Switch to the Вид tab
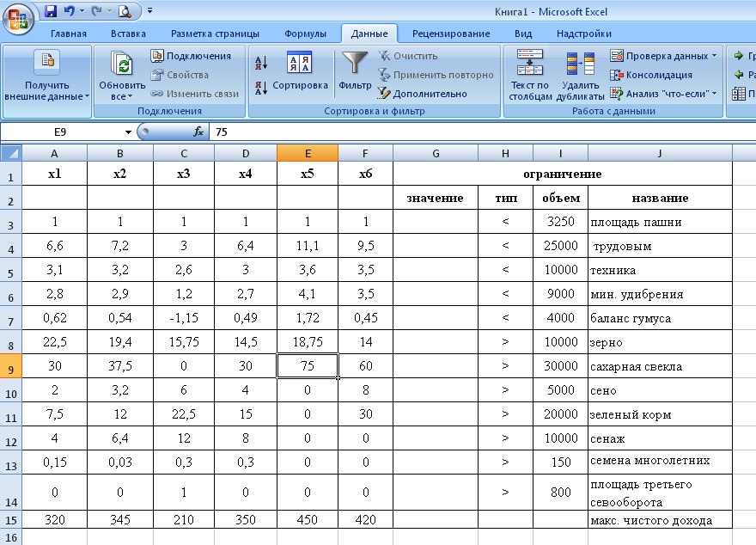The width and height of the screenshot is (756, 545). (523, 34)
